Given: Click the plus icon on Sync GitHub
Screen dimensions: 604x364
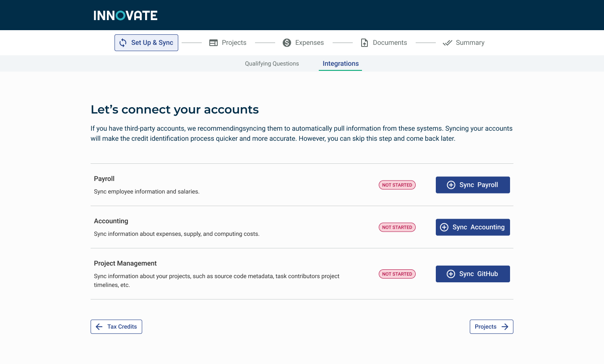Looking at the screenshot, I should point(451,274).
